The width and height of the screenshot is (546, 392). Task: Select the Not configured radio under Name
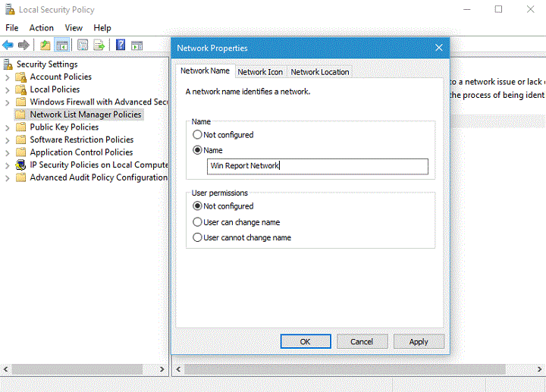tap(198, 135)
